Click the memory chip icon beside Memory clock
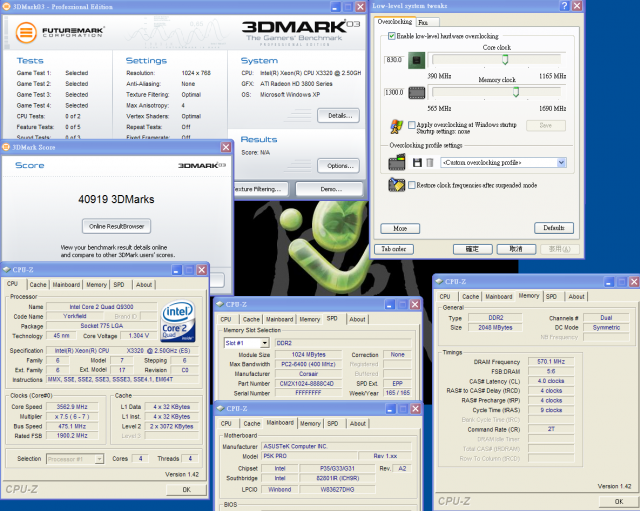The height and width of the screenshot is (511, 640). pyautogui.click(x=416, y=93)
